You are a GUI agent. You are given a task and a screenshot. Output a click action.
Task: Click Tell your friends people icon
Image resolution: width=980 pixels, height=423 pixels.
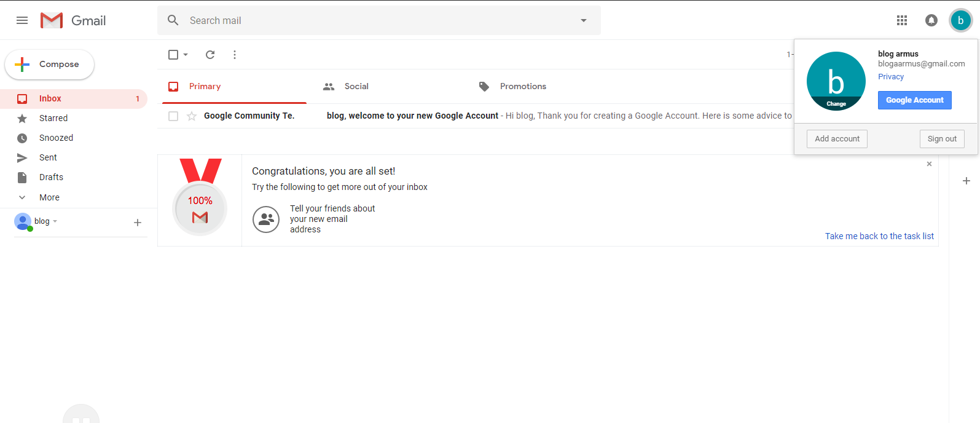[266, 219]
